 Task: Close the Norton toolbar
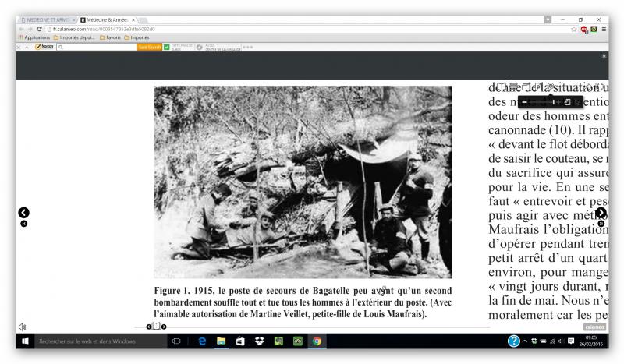click(19, 47)
